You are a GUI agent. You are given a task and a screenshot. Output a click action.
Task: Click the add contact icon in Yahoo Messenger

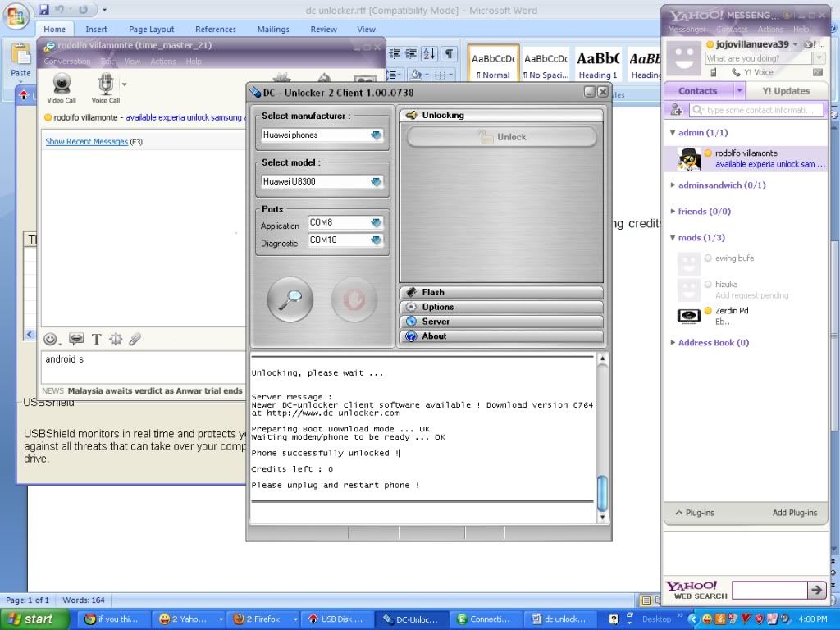click(x=677, y=110)
